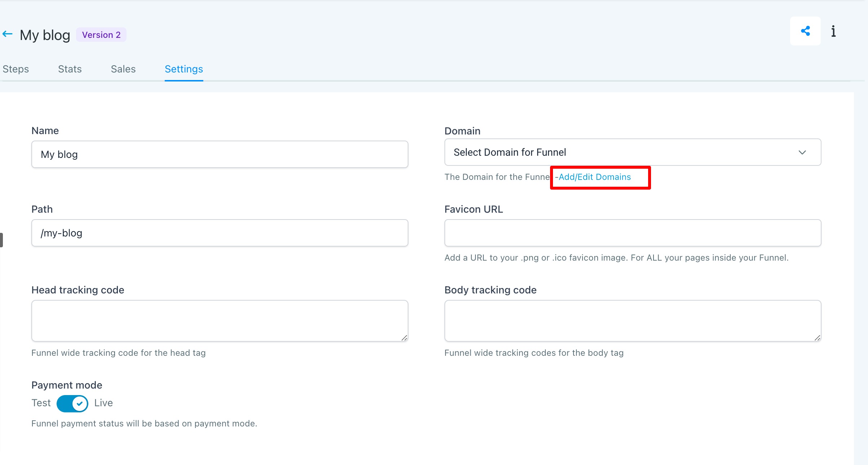
Task: Click the Test payment mode label
Action: [41, 403]
